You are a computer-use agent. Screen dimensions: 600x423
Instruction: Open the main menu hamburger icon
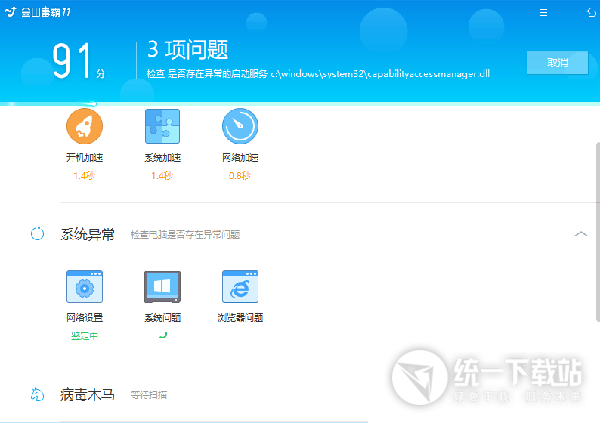pyautogui.click(x=544, y=12)
